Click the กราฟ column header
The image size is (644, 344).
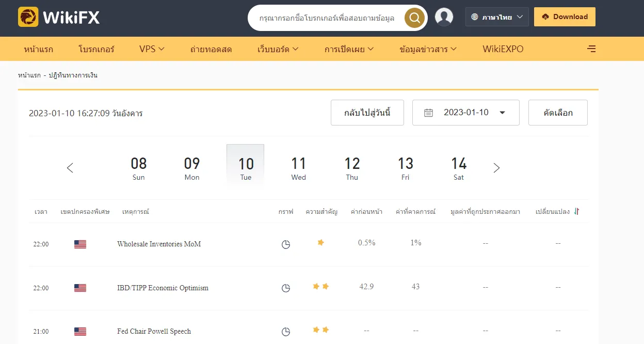[286, 212]
